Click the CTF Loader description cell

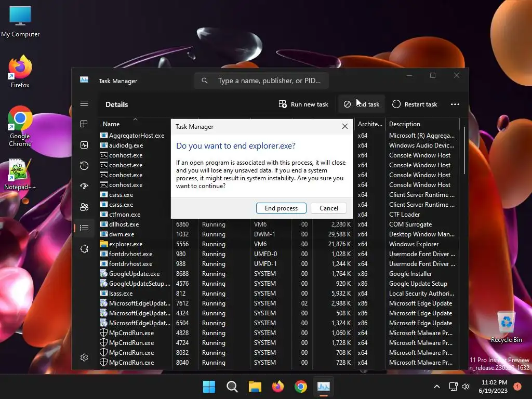[x=404, y=215]
